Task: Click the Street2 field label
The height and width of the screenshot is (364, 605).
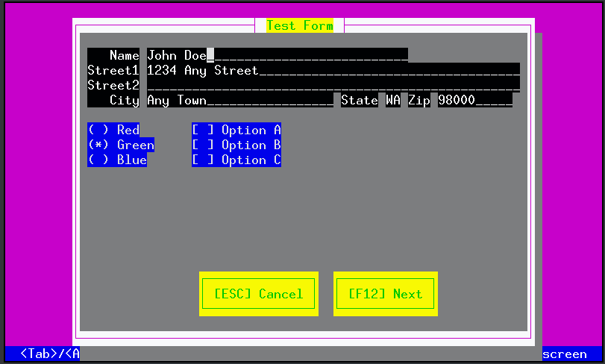Action: (113, 85)
